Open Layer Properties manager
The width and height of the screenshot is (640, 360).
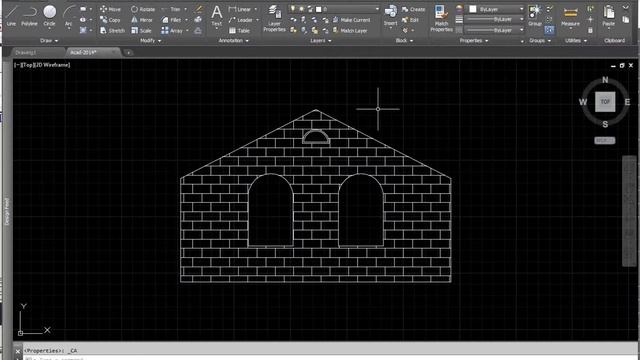click(x=274, y=18)
